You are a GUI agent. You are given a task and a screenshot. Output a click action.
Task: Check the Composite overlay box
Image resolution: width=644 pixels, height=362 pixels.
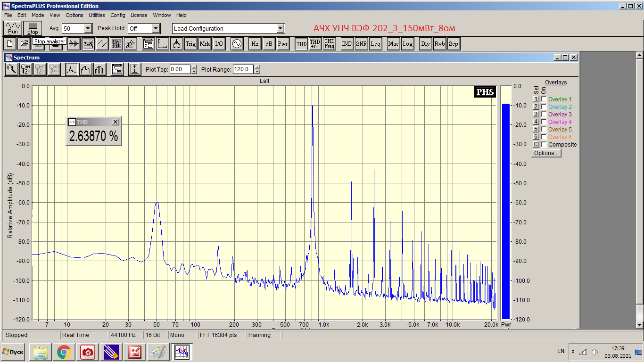[x=544, y=145]
